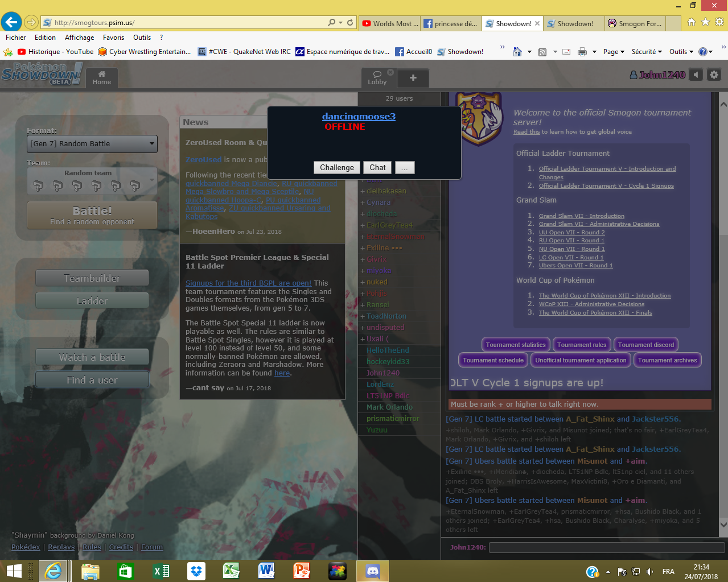Show more favorites bar items chevron
Image resolution: width=728 pixels, height=582 pixels.
pyautogui.click(x=502, y=47)
